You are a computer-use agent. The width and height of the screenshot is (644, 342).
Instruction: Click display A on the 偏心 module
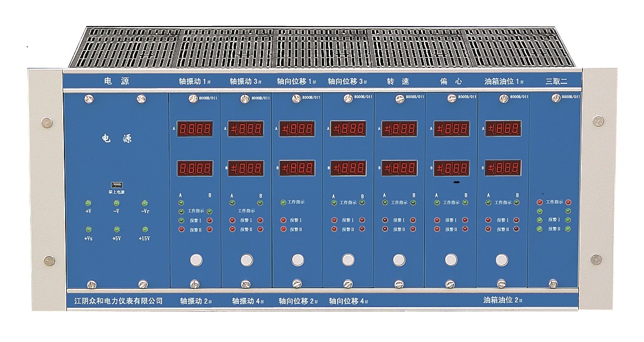click(x=452, y=129)
